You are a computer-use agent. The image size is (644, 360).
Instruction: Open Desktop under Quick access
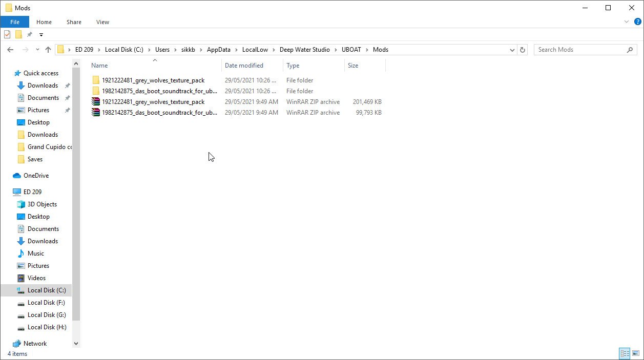[38, 122]
